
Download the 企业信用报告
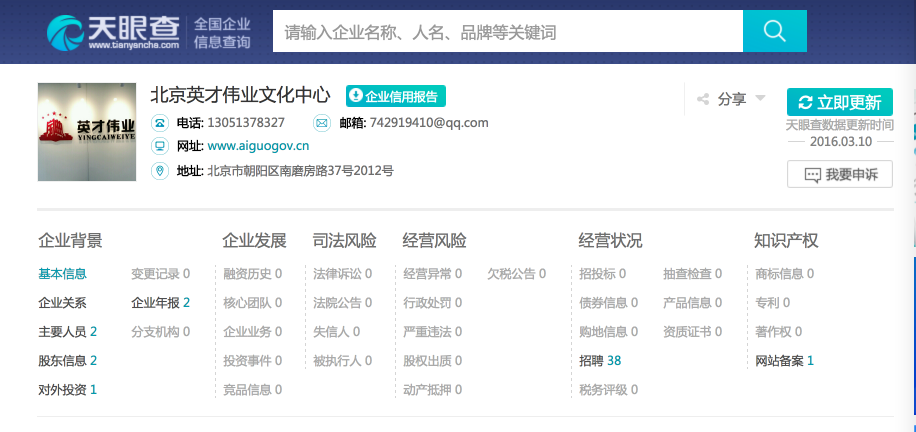coord(395,96)
